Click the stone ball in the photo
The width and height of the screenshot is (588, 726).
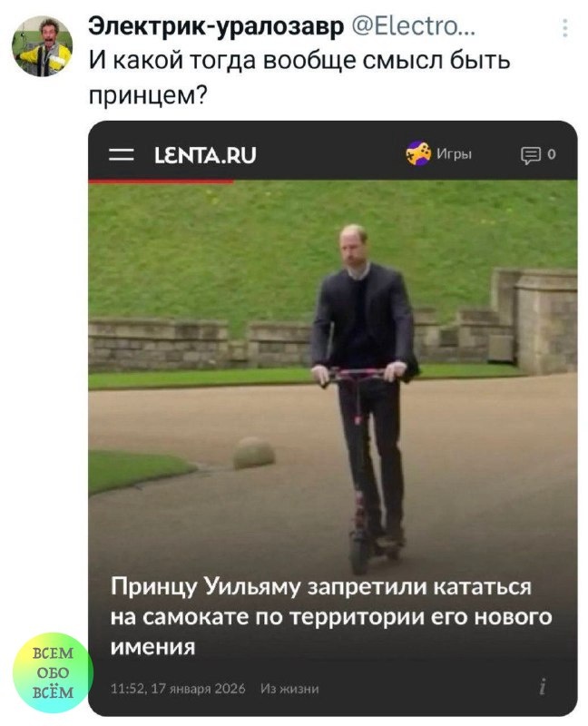254,453
